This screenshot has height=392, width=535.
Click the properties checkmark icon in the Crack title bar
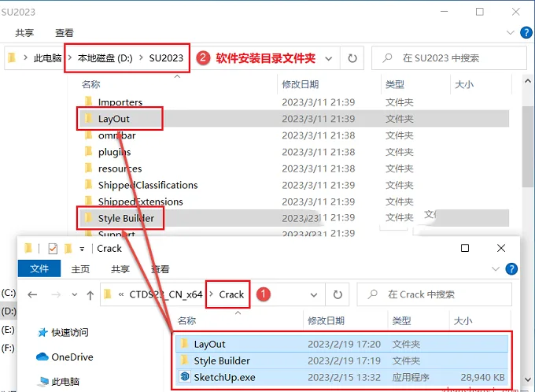click(x=53, y=249)
